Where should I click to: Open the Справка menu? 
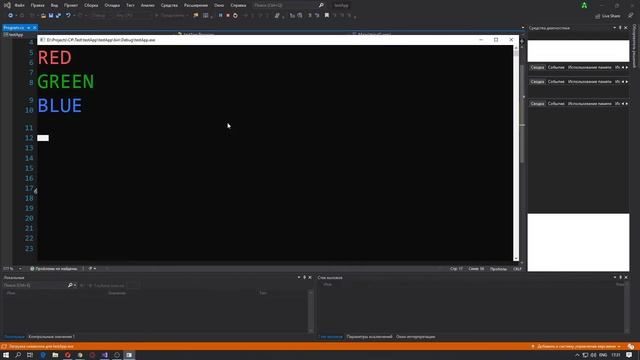[238, 5]
